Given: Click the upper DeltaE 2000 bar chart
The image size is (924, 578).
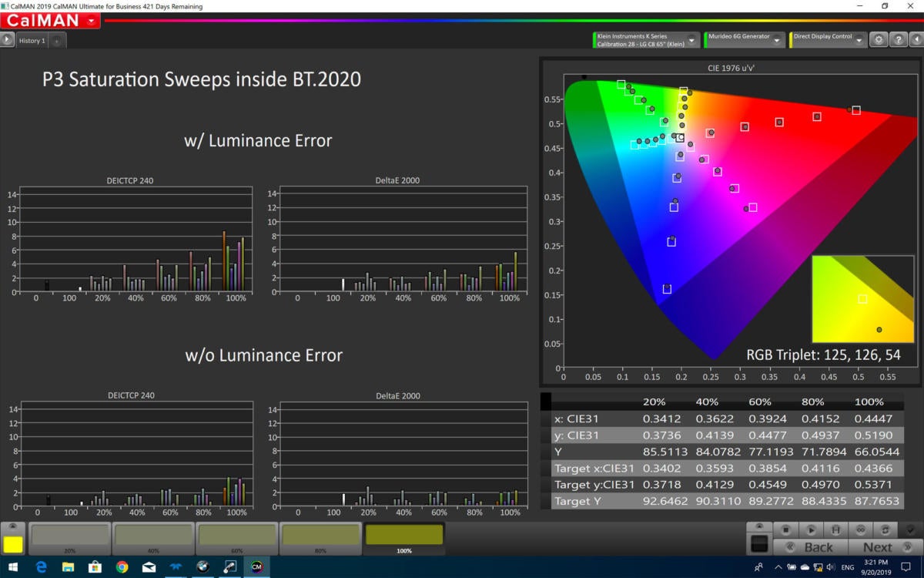Looking at the screenshot, I should point(397,239).
